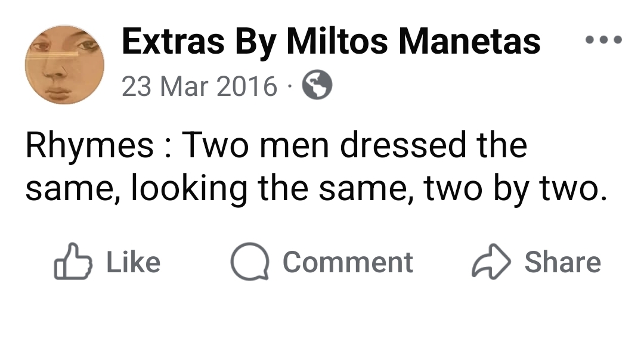Open the page's profile picture avatar
644x342 pixels.
(x=64, y=64)
